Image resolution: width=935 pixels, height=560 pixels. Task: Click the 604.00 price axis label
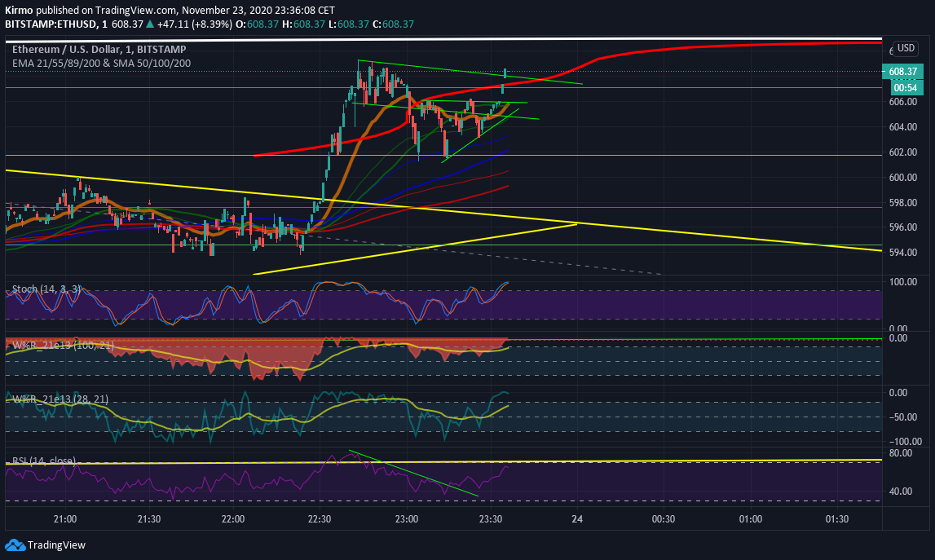click(902, 127)
